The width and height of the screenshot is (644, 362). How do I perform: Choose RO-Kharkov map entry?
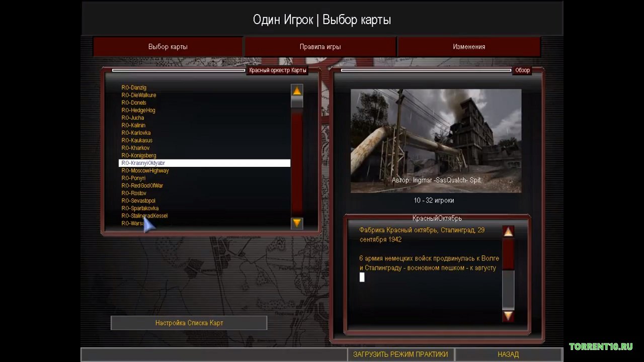(135, 148)
